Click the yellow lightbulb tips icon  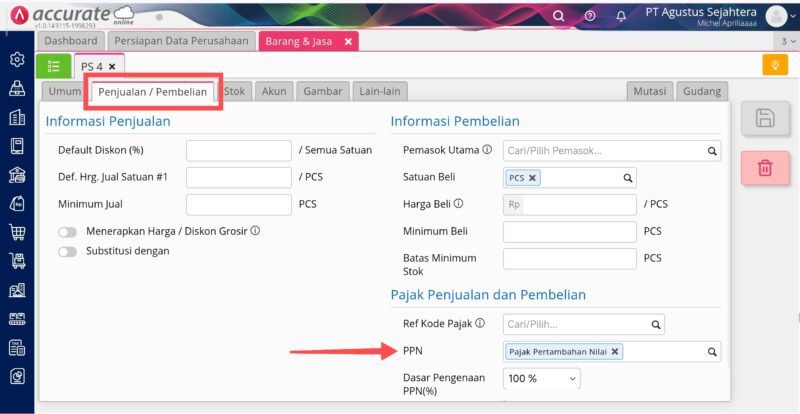tap(775, 65)
